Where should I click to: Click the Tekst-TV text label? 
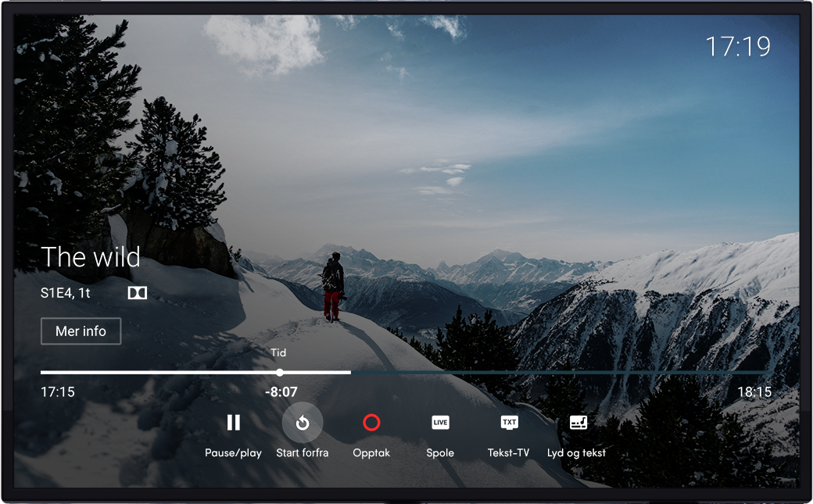(x=508, y=453)
